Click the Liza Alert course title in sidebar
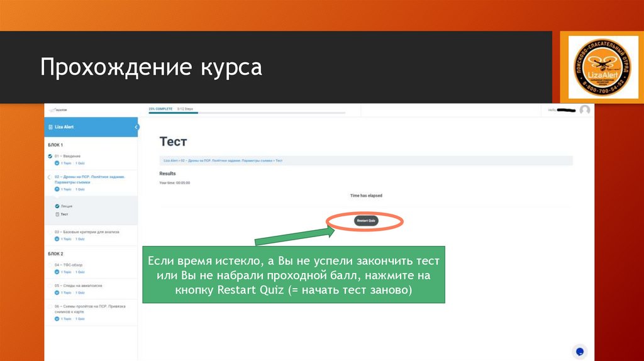644x361 pixels. coord(64,127)
